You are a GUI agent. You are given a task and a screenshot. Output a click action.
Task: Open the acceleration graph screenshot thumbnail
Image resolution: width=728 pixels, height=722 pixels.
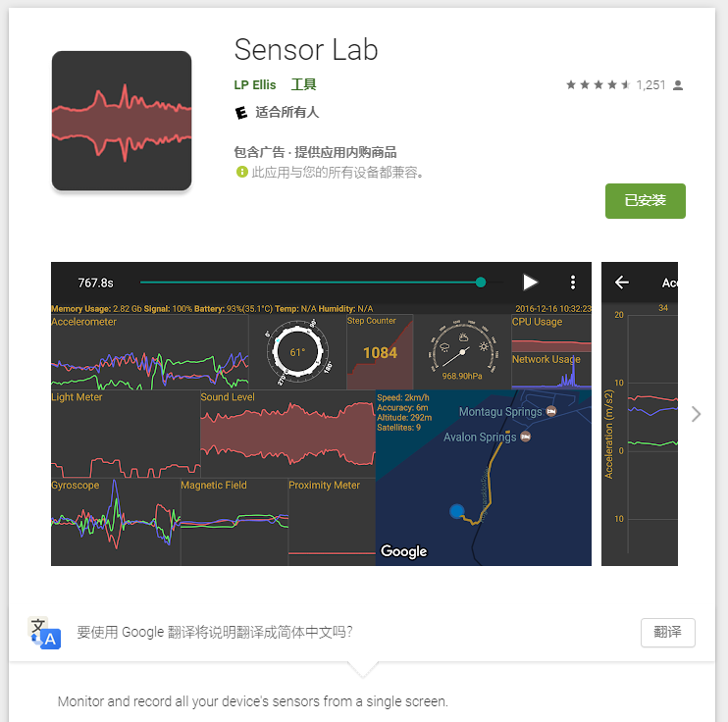pyautogui.click(x=640, y=414)
